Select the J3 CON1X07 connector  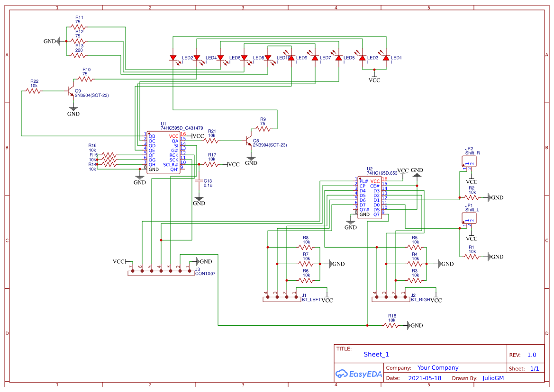point(161,273)
